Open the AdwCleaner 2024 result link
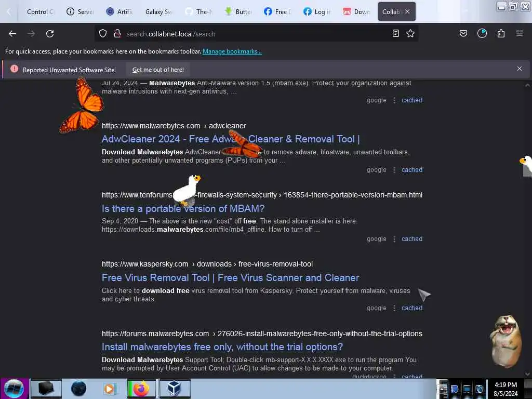Screen dimensions: 532x399 point(231,139)
